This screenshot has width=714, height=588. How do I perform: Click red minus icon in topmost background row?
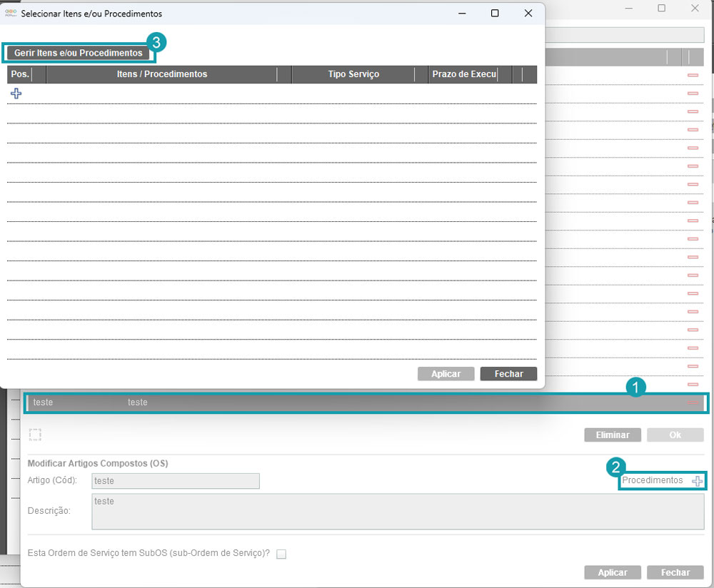click(x=692, y=75)
